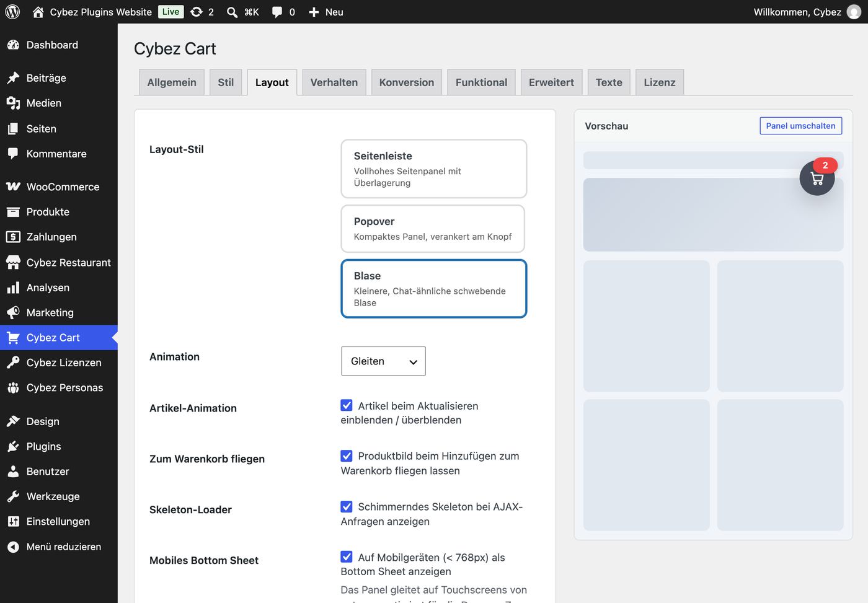Image resolution: width=868 pixels, height=603 pixels.
Task: Click the Cybez Plugins Website link
Action: (101, 12)
